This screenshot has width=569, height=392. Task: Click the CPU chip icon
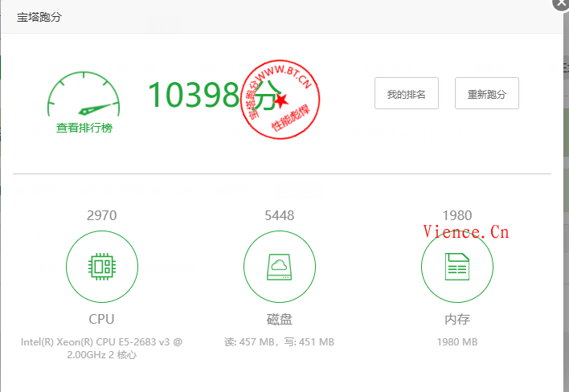pos(101,267)
